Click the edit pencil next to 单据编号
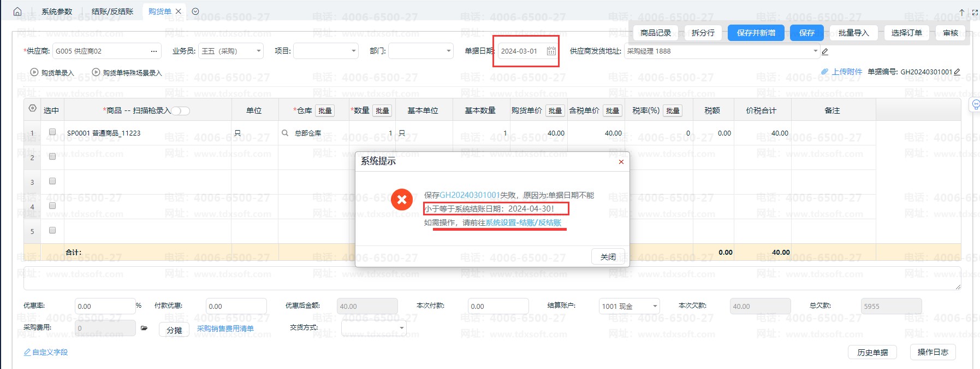Image resolution: width=980 pixels, height=369 pixels. [957, 72]
